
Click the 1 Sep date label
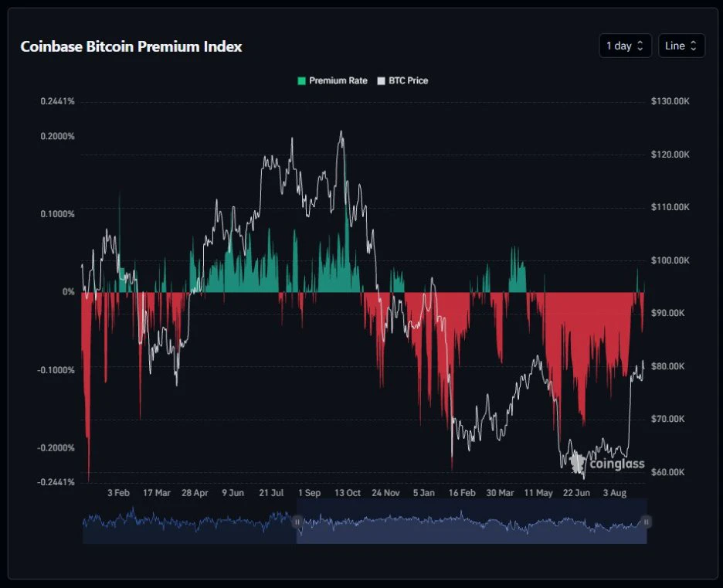point(310,493)
